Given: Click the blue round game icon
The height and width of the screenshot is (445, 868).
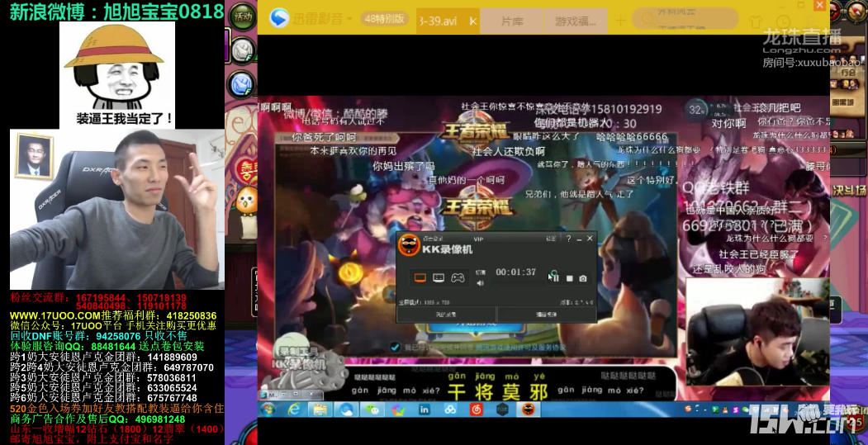Looking at the screenshot, I should [241, 85].
